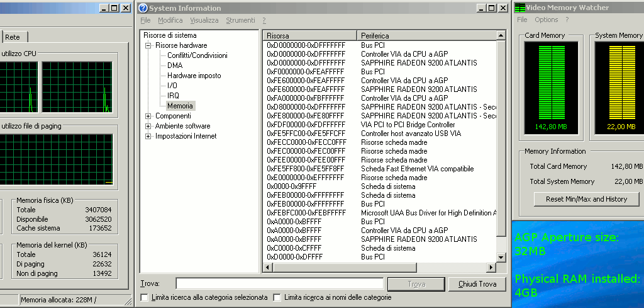
Task: Select 0xFECC0000 Risorse scheda madre row
Action: pos(379,142)
